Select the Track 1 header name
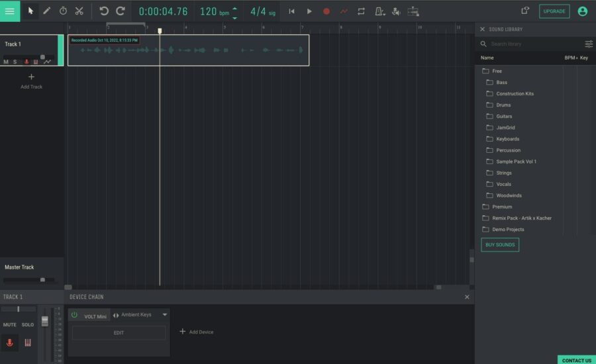Screen dimensions: 596x364 (13, 44)
